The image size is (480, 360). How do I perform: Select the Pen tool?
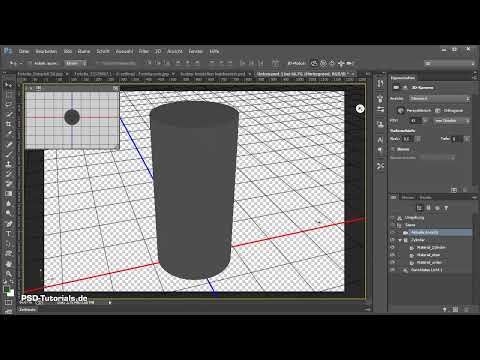(8, 224)
